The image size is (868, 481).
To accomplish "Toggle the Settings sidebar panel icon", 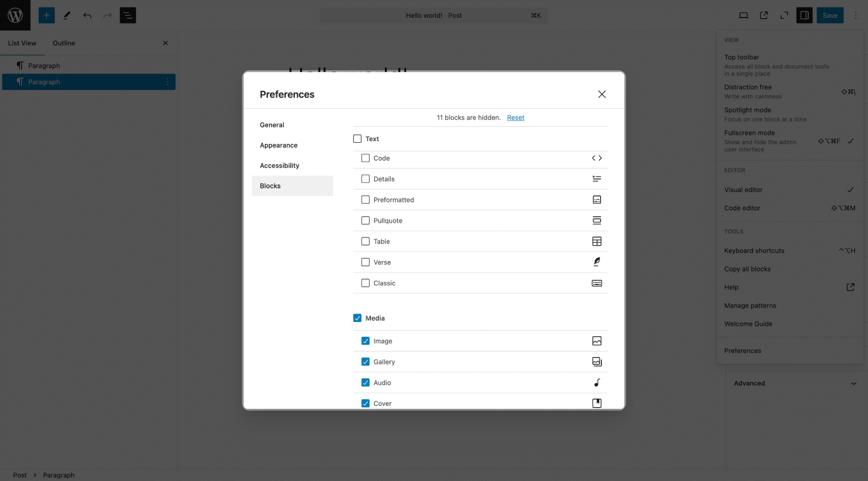I will tap(804, 15).
